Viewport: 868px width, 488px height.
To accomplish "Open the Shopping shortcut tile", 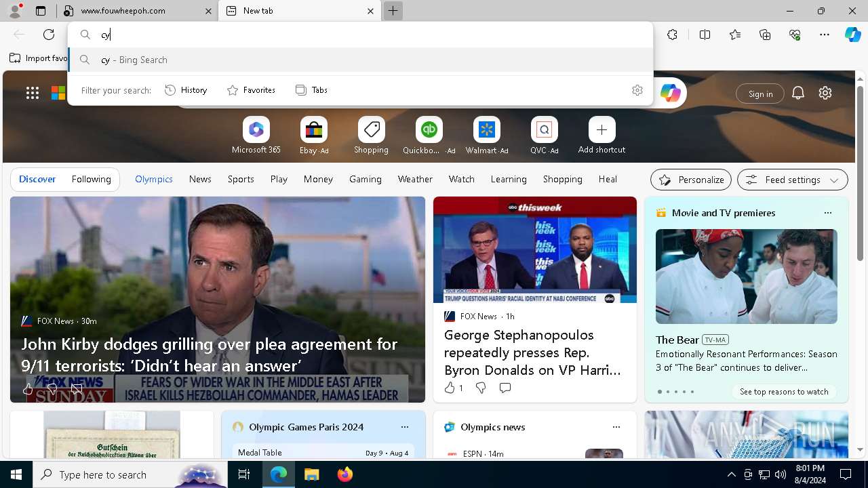I will 371,136.
